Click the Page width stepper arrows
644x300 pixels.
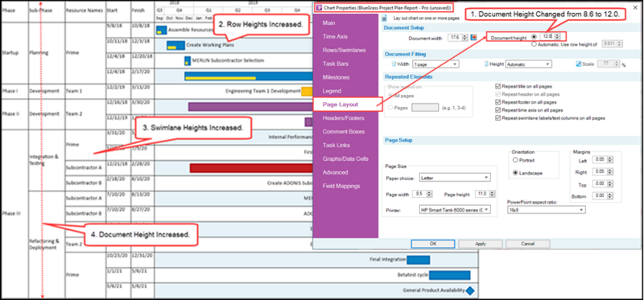tap(429, 194)
